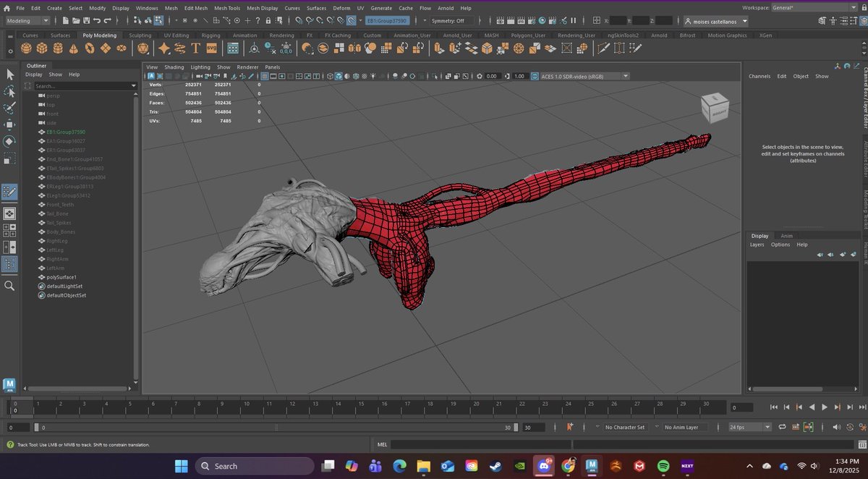Click the playback range slider bar
Viewport: 868px width, 479px height.
pyautogui.click(x=275, y=428)
